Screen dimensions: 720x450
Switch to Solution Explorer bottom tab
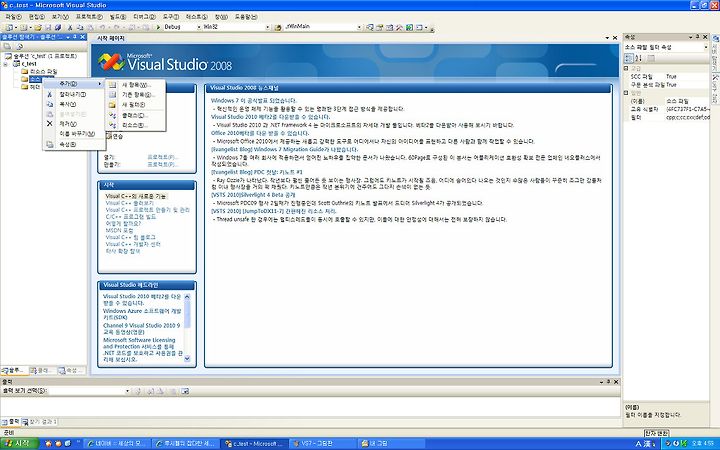tap(14, 370)
